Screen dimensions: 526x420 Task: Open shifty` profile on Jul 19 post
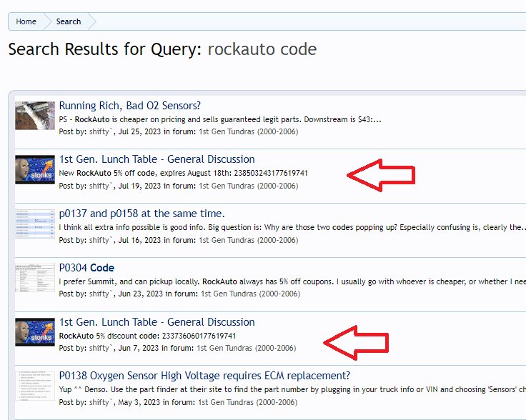point(100,186)
